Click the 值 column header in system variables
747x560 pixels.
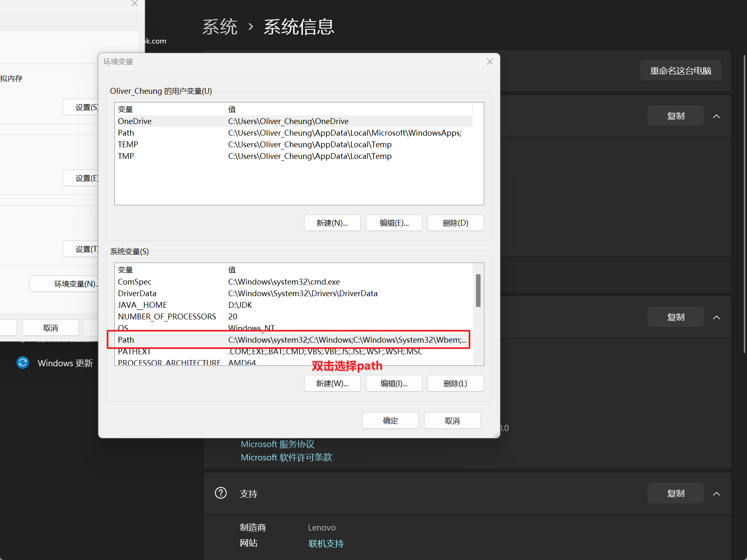349,270
